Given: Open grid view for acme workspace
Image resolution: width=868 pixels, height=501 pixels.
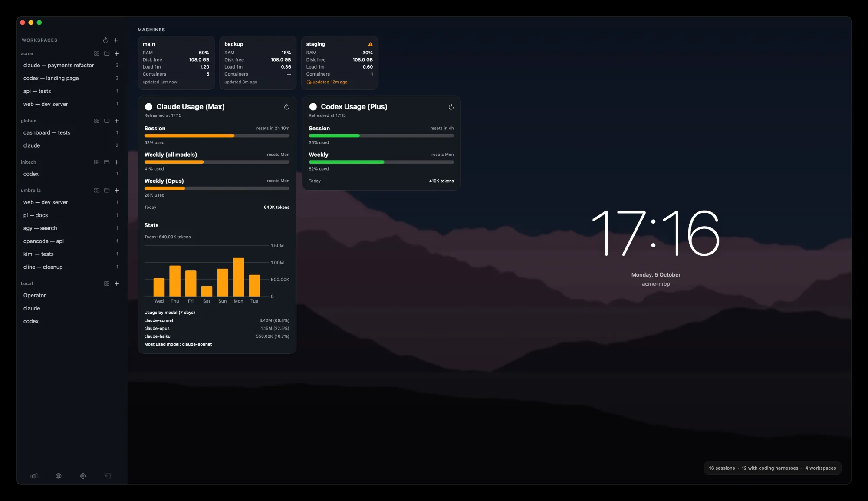Looking at the screenshot, I should click(x=97, y=53).
